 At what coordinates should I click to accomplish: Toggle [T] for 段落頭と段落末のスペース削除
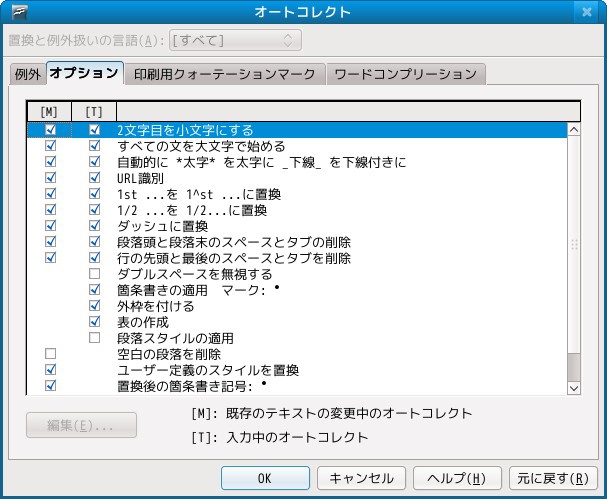coord(95,242)
